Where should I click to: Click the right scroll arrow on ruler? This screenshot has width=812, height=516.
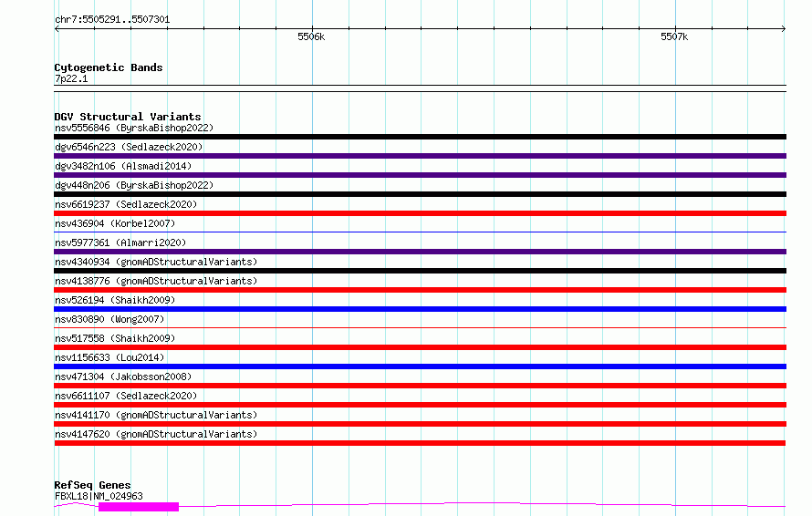[x=784, y=29]
